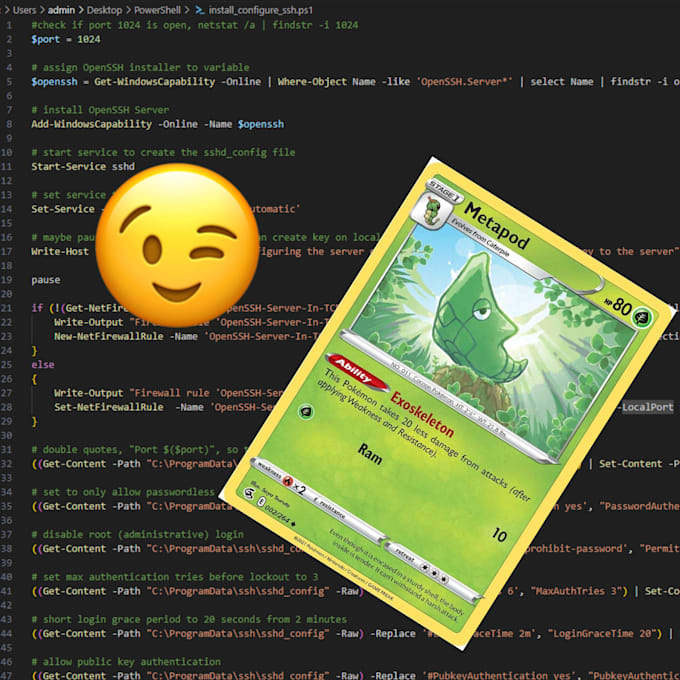Click Set-Service on line 14

[x=62, y=209]
